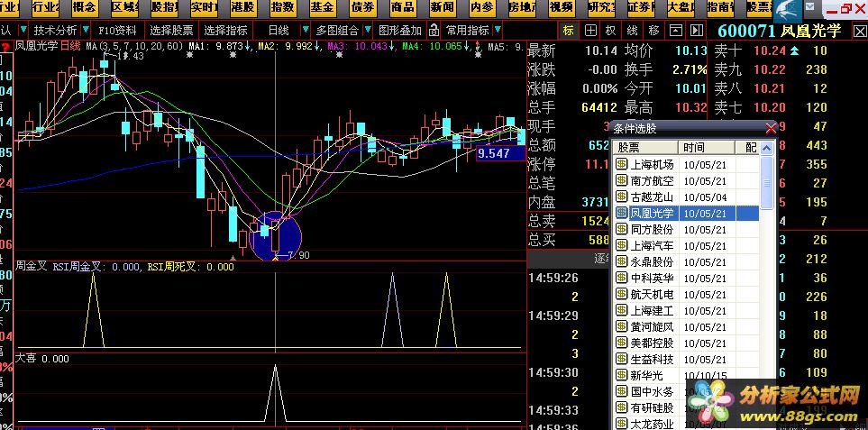
Task: Open the 指数 top tab
Action: 282,8
